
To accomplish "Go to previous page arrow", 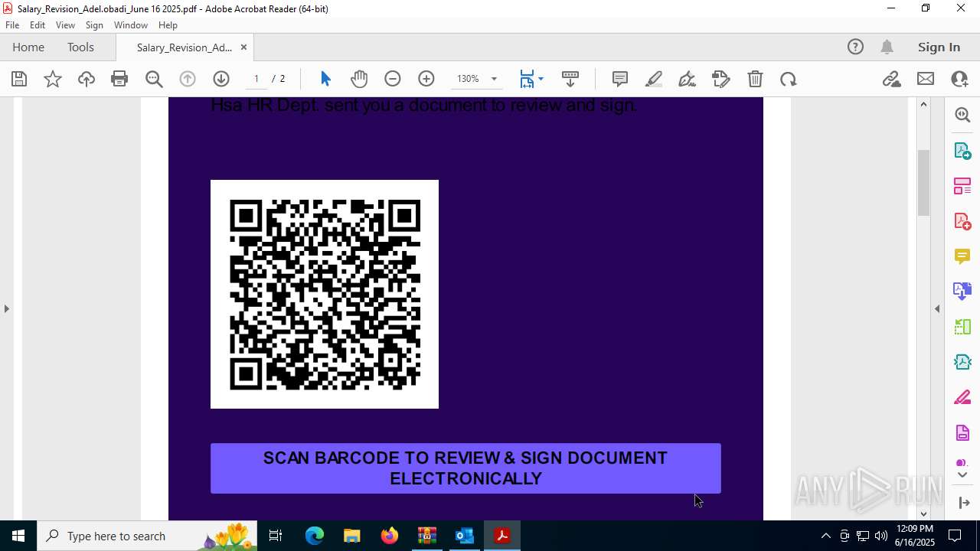I will (x=188, y=79).
